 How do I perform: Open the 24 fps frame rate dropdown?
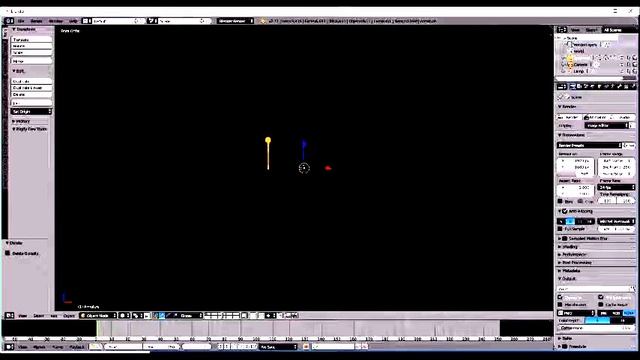click(616, 187)
